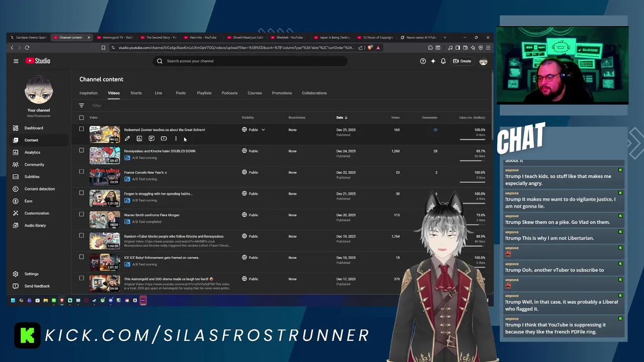Screen dimensions: 644x362
Task: Open Settings in the sidebar
Action: coord(31,274)
